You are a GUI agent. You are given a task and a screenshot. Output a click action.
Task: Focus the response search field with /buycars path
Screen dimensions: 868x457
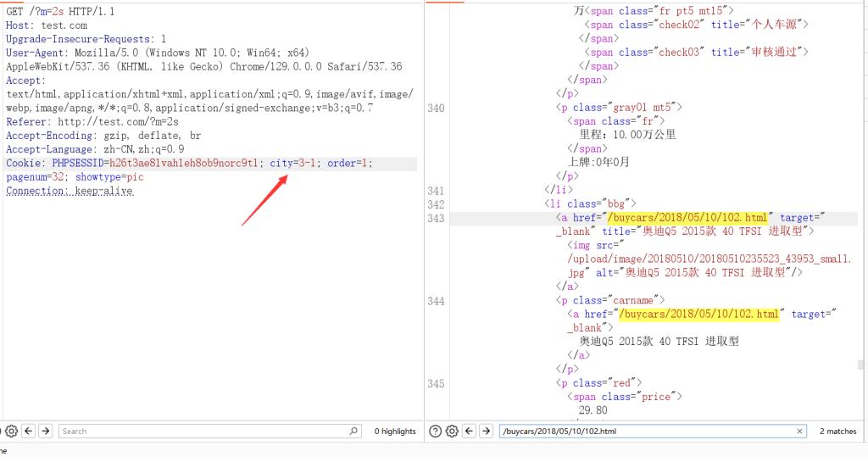click(644, 432)
